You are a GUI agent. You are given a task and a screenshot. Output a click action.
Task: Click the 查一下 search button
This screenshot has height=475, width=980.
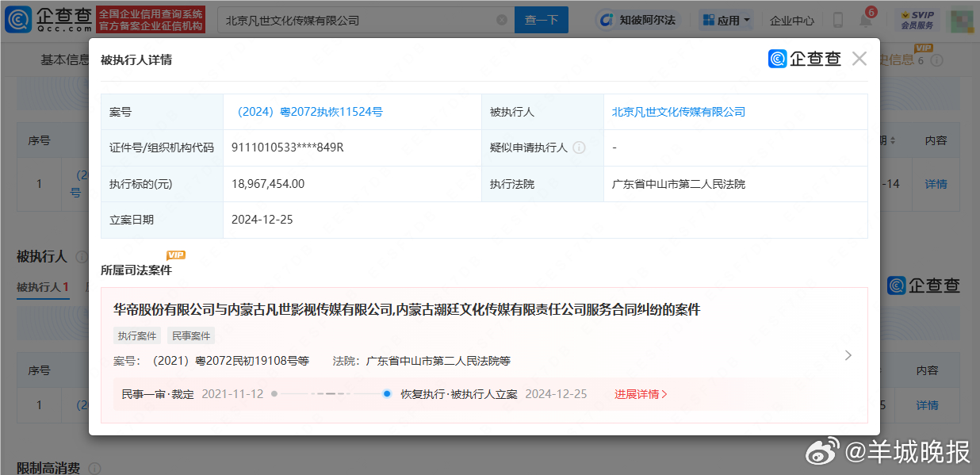[x=542, y=20]
